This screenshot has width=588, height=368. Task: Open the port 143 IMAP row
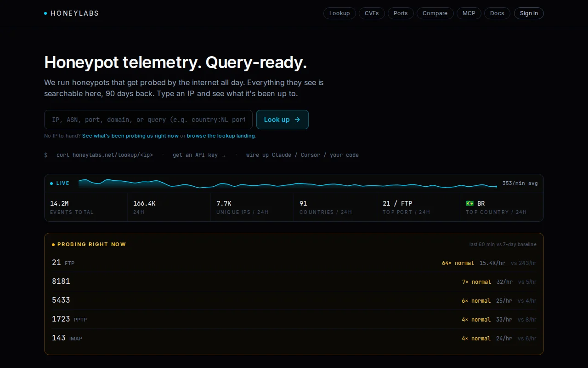pos(294,338)
